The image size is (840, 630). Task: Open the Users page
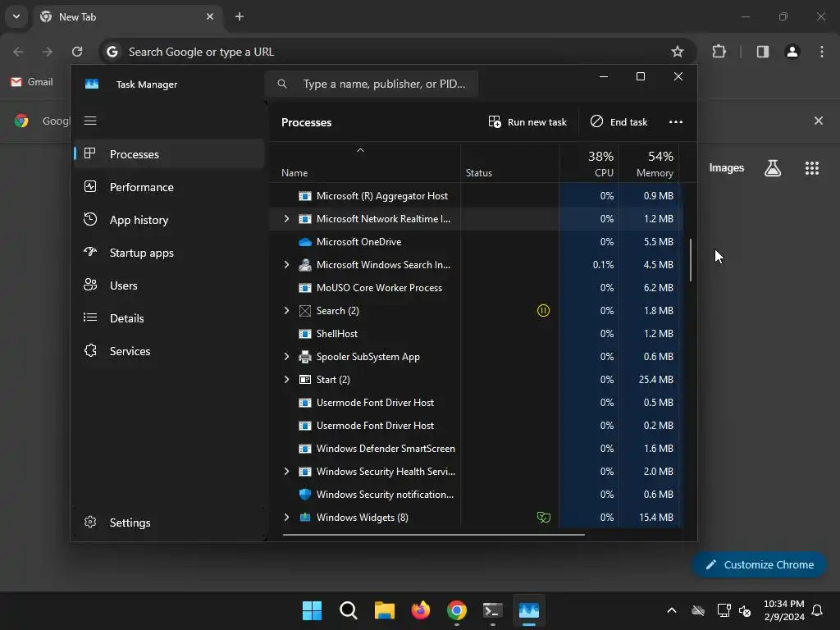click(169, 285)
